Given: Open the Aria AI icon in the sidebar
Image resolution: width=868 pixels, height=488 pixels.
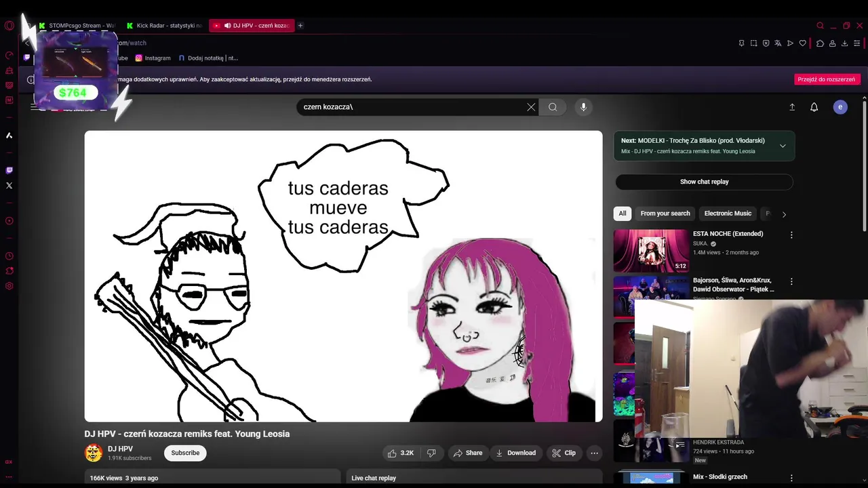Looking at the screenshot, I should [x=9, y=136].
